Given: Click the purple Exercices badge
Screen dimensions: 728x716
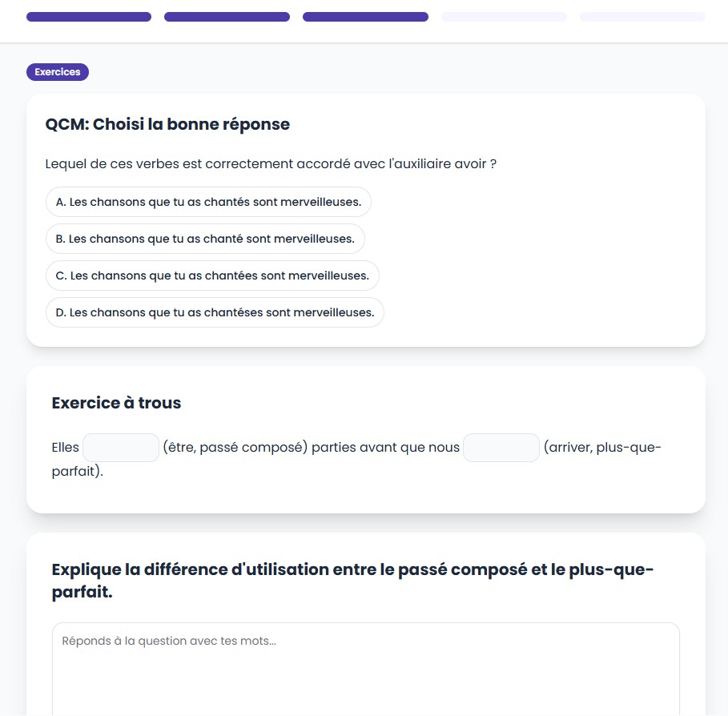Looking at the screenshot, I should point(58,72).
